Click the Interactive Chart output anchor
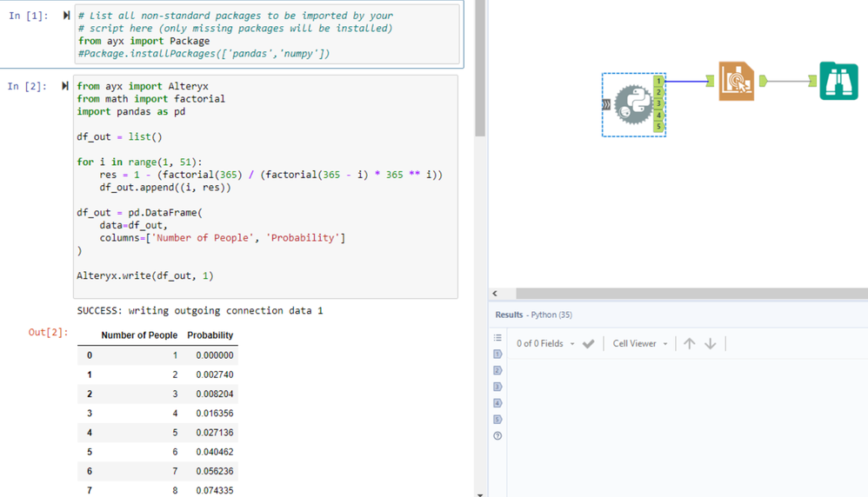This screenshot has height=497, width=868. 763,82
